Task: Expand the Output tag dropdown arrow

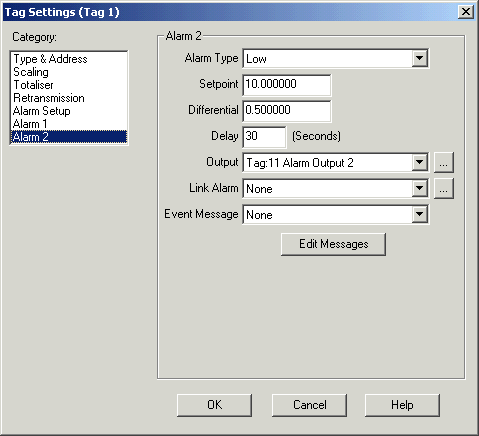Action: click(419, 163)
